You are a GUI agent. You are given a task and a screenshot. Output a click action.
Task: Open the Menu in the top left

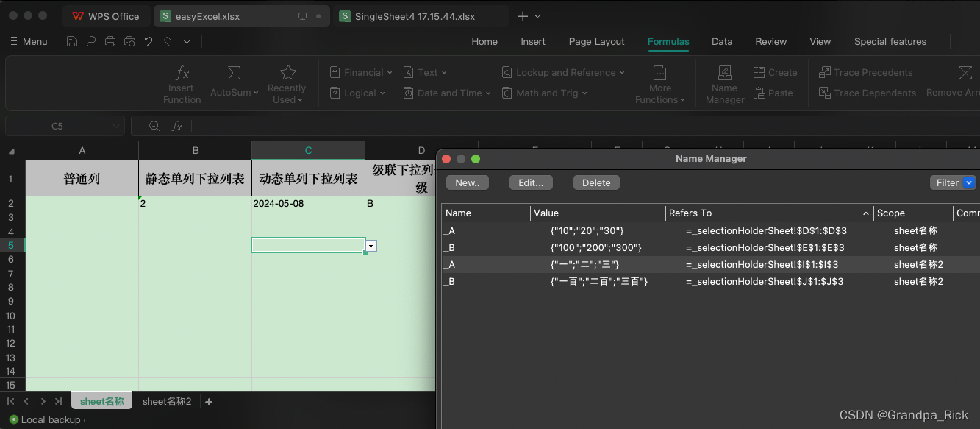[29, 41]
